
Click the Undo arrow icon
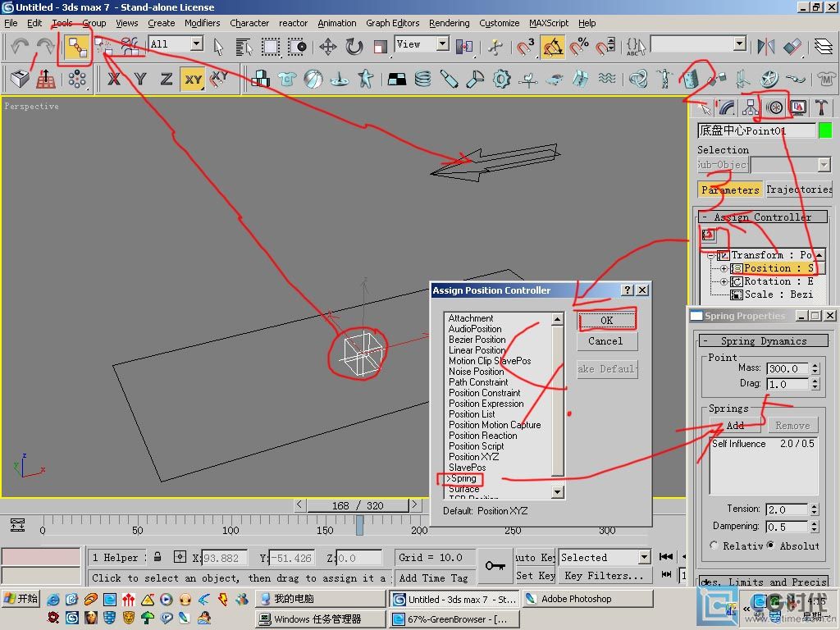20,47
